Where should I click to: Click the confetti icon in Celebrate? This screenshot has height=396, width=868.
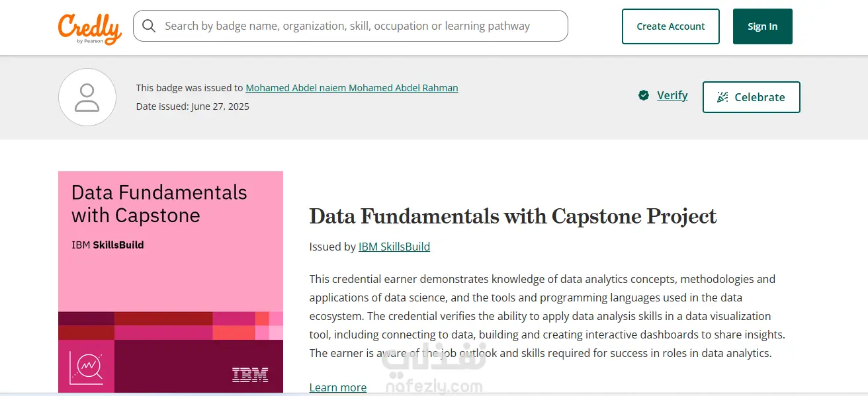tap(723, 97)
